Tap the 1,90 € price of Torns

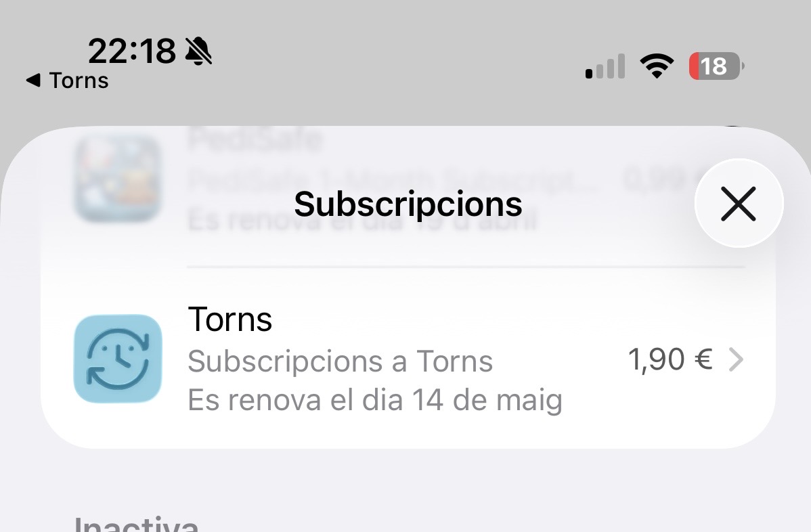tap(670, 359)
